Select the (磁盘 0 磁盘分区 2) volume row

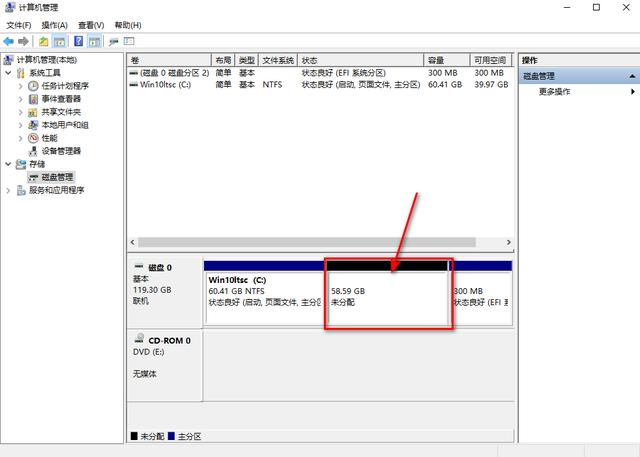click(320, 73)
